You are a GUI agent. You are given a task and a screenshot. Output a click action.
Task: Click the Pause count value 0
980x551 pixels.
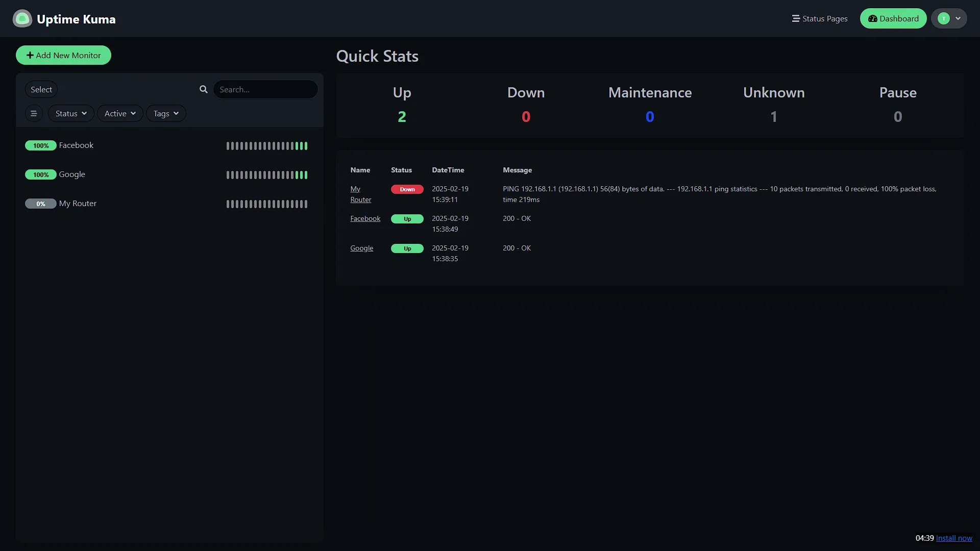tap(898, 117)
